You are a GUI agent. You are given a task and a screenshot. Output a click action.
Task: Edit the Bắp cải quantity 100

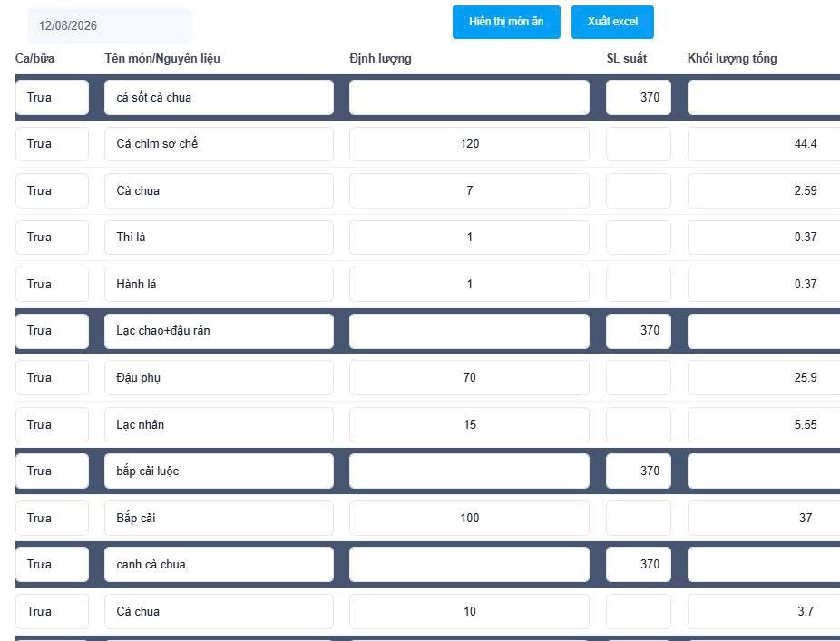469,518
